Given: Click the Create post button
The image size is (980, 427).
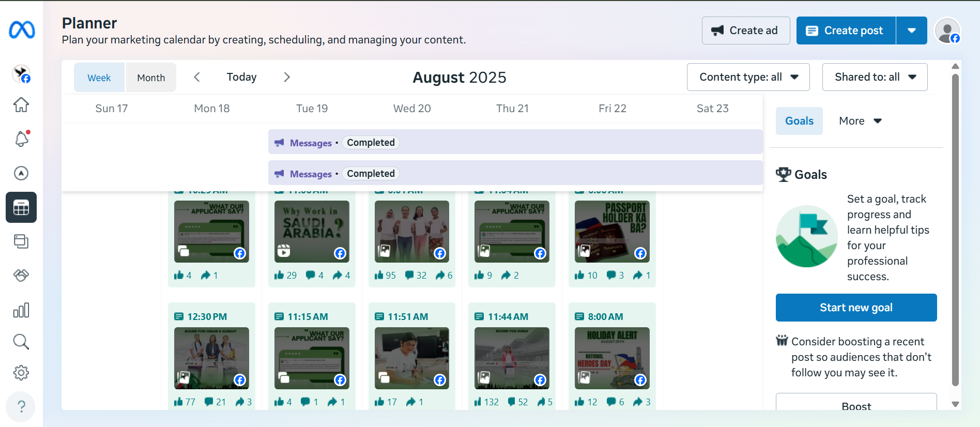Looking at the screenshot, I should [x=846, y=30].
